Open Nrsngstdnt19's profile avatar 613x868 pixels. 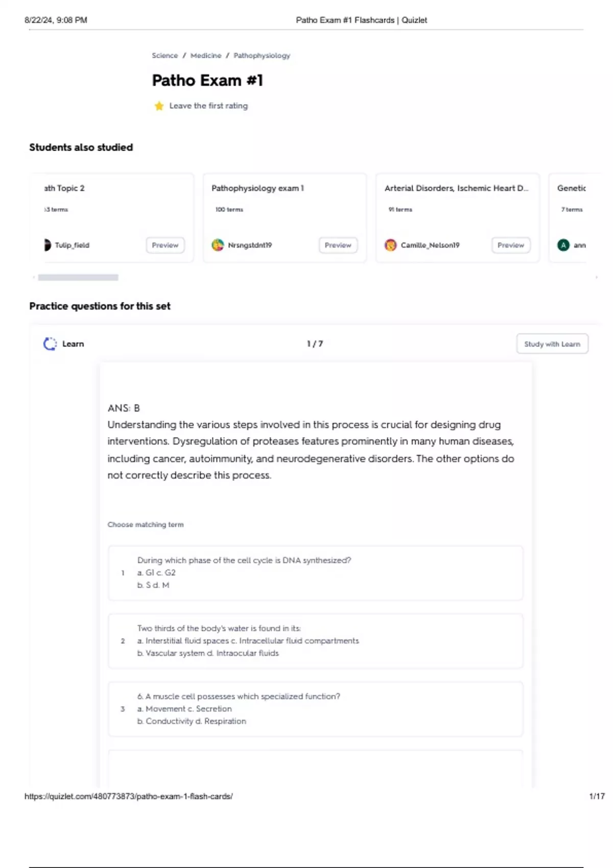[x=218, y=245]
